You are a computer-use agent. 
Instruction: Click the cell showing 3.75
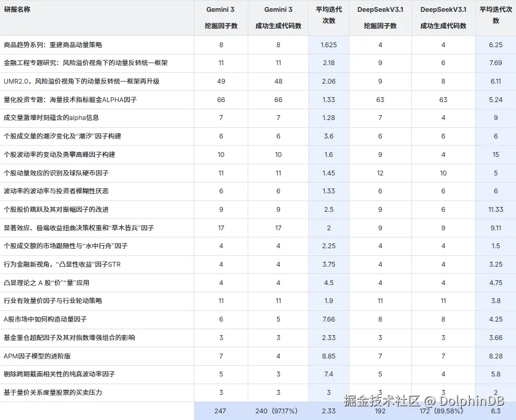[x=329, y=265]
